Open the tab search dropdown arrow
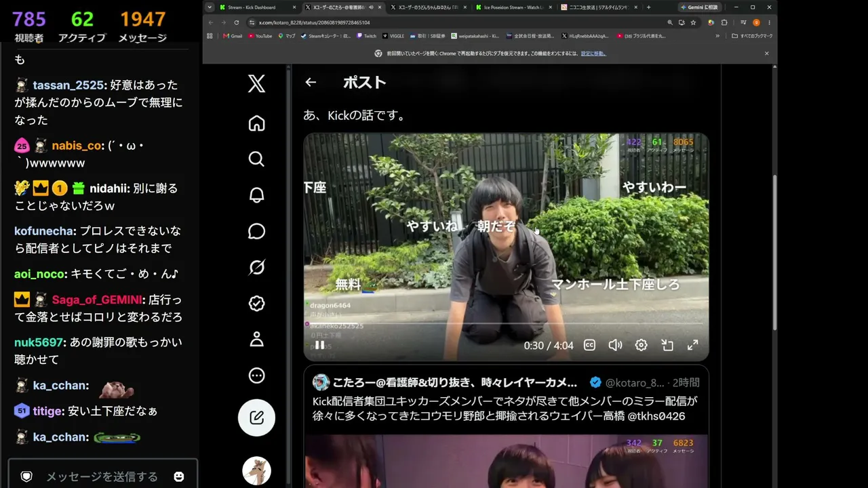The width and height of the screenshot is (868, 488). coord(210,7)
